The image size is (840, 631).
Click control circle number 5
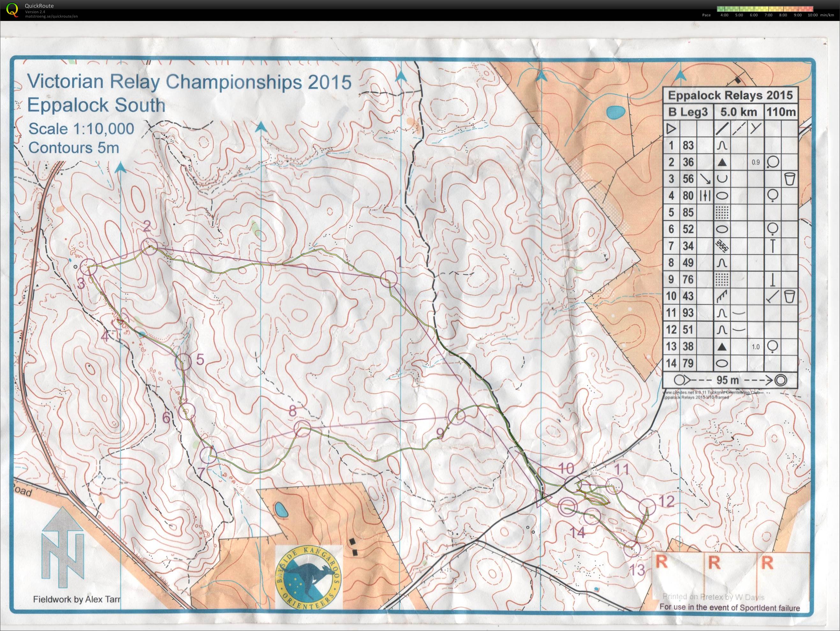coord(183,362)
